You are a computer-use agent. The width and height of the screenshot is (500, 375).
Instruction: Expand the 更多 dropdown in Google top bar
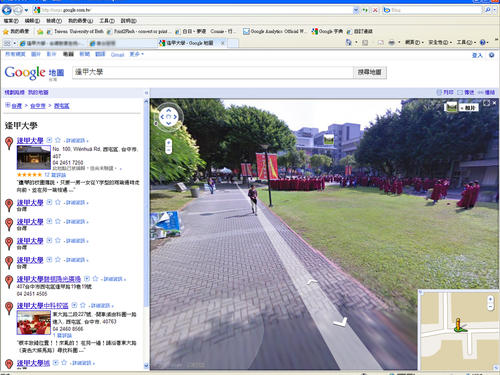tap(137, 54)
